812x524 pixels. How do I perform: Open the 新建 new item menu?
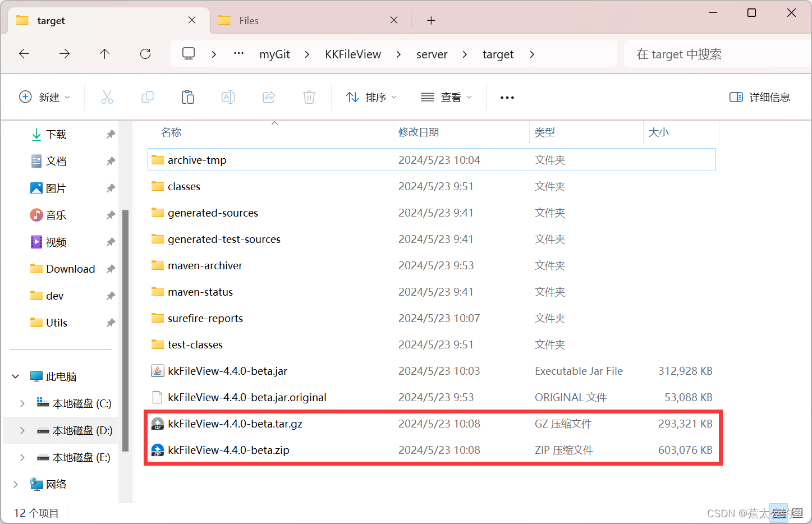45,96
